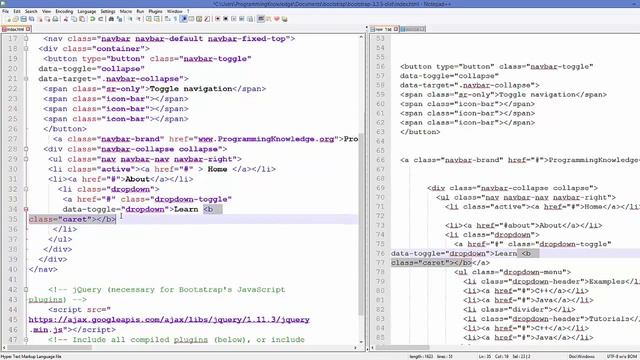Collapse fold at line 17 nav

(26, 39)
